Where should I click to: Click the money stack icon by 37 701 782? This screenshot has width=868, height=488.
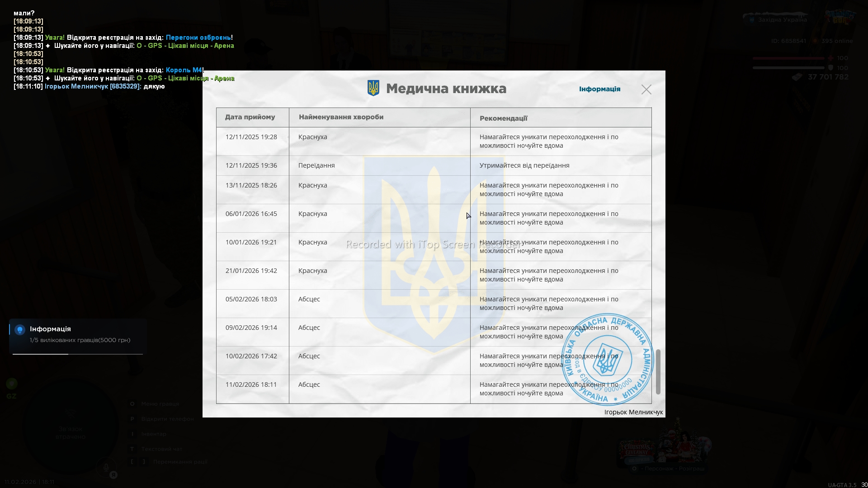797,77
